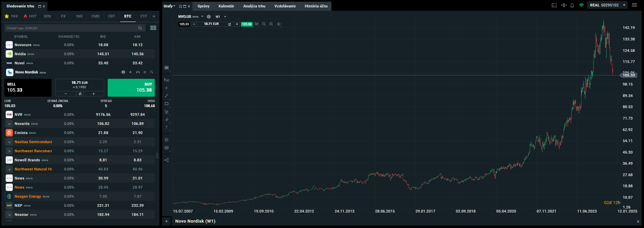Image resolution: width=644 pixels, height=228 pixels.
Task: Open the NVO.US symbol dropdown
Action: (202, 17)
